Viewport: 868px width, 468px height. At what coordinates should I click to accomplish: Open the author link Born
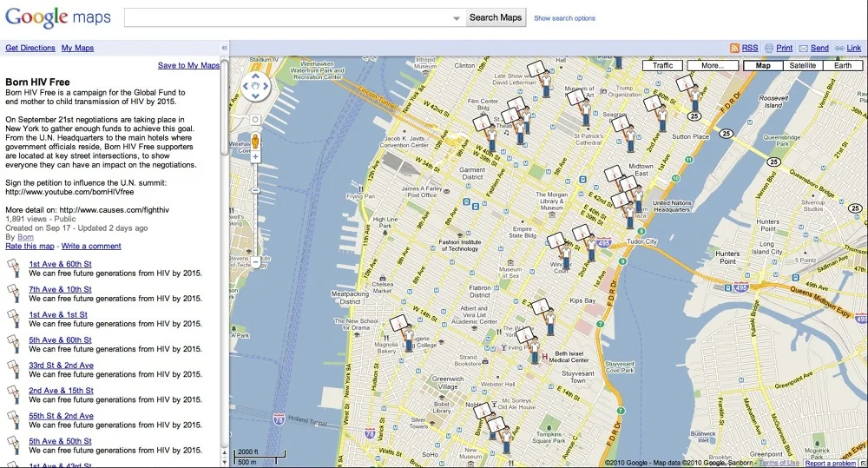click(25, 237)
